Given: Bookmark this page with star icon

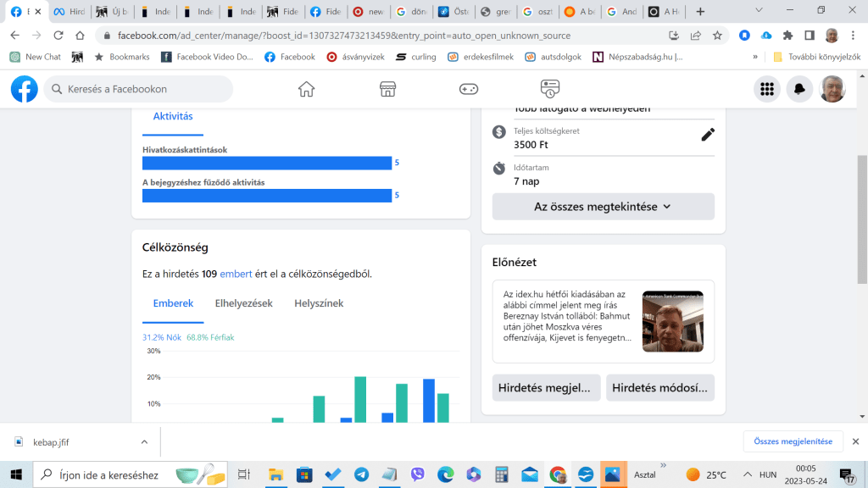Looking at the screenshot, I should pyautogui.click(x=717, y=36).
